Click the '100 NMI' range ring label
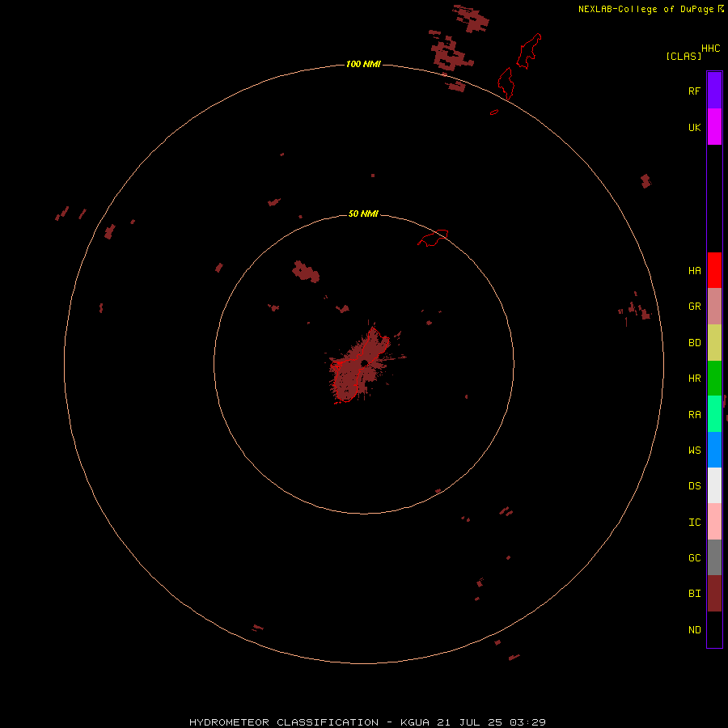The height and width of the screenshot is (728, 728). point(363,64)
